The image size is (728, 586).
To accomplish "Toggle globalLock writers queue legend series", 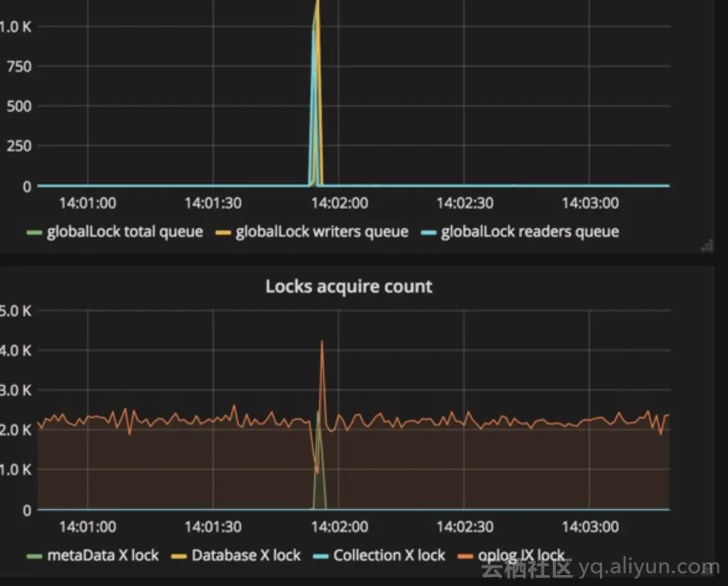I will pyautogui.click(x=322, y=232).
